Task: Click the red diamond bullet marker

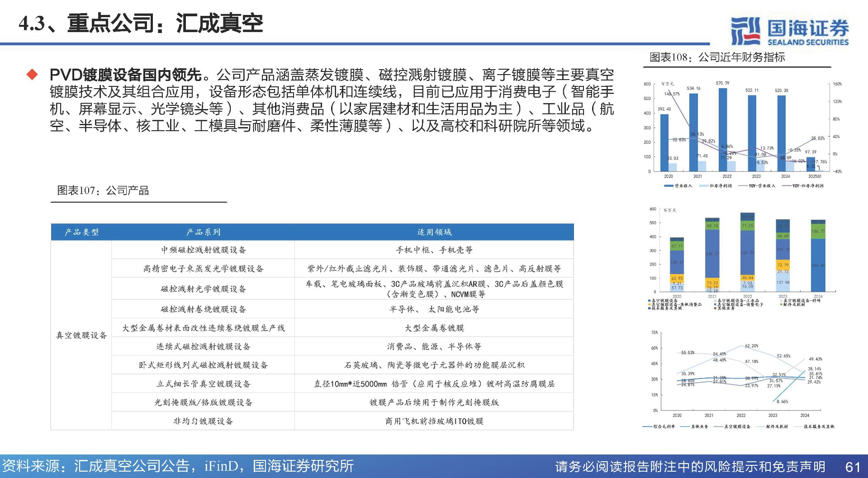Action: [33, 75]
